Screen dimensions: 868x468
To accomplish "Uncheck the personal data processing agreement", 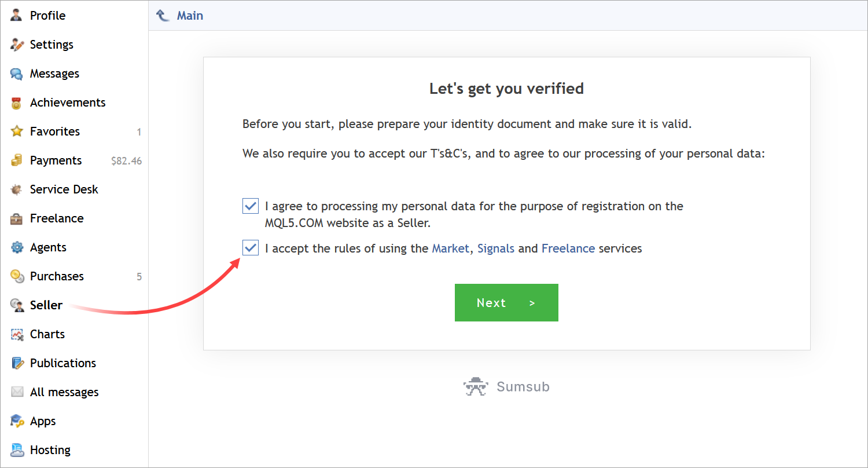I will (251, 206).
